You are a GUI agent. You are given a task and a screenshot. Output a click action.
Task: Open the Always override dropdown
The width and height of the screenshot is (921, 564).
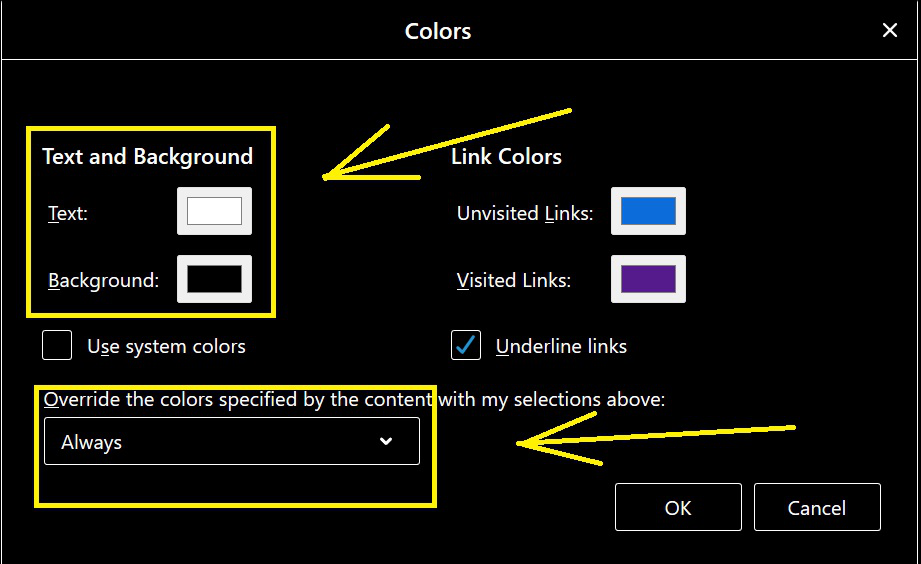pos(231,442)
